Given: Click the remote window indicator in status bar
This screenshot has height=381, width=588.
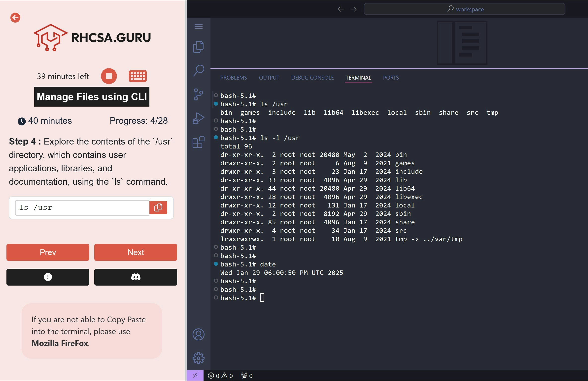Looking at the screenshot, I should point(195,376).
